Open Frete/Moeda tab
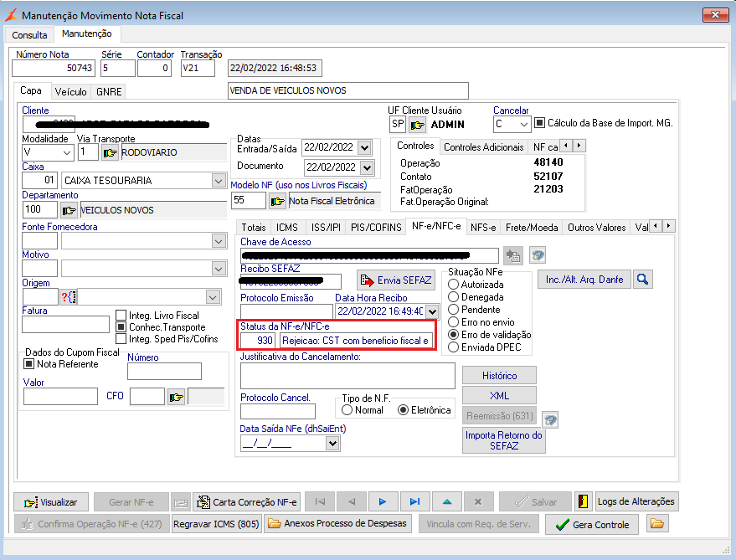The height and width of the screenshot is (560, 736). 532,228
